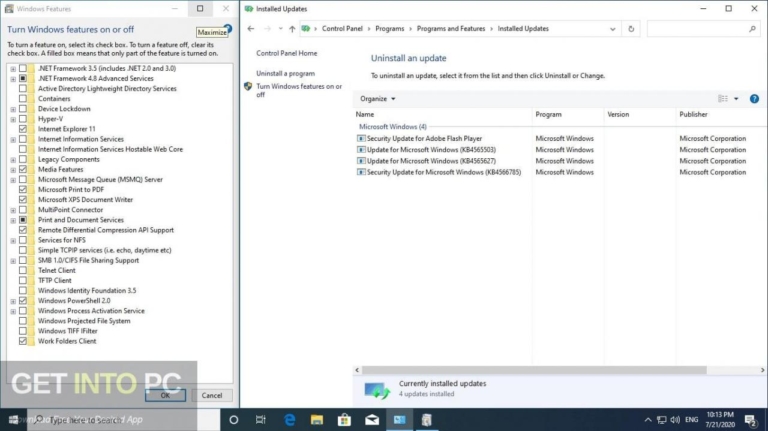
Task: Click the Control Panel breadcrumb segment
Action: coord(342,29)
